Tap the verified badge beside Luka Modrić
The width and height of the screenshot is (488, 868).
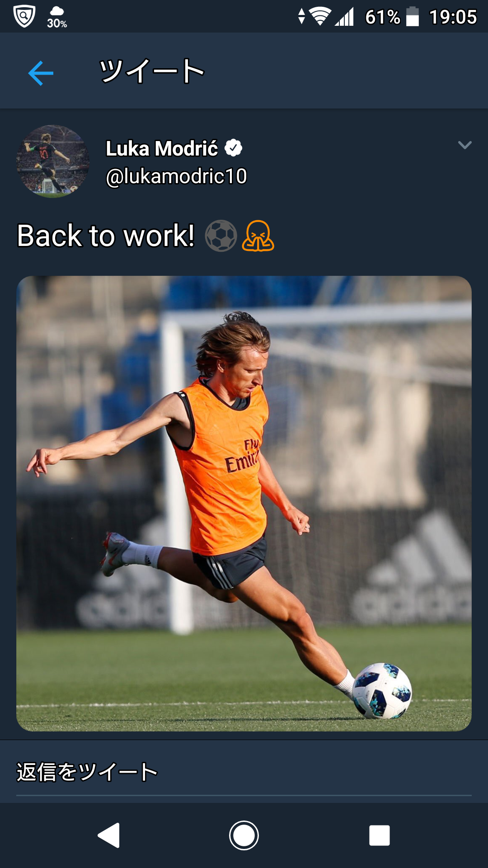pos(233,148)
